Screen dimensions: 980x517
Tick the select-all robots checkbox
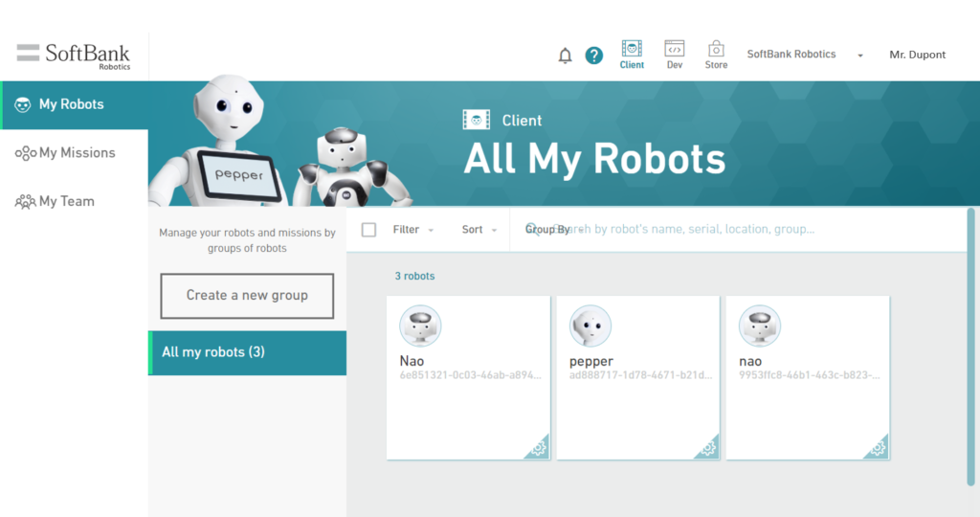tap(368, 230)
